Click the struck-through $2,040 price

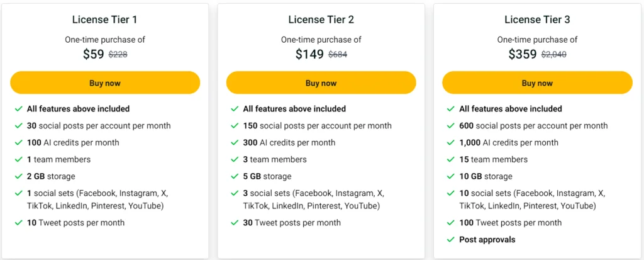point(553,55)
